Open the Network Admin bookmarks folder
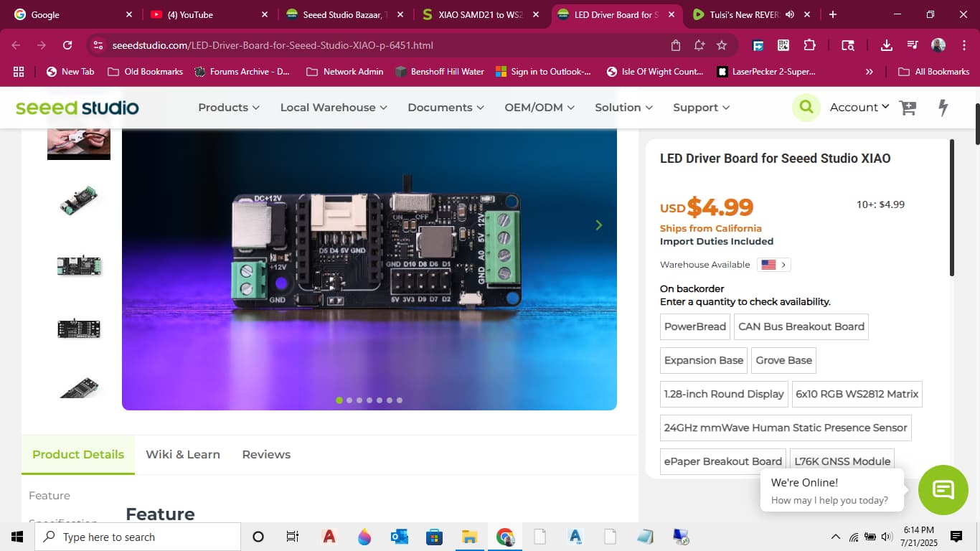The image size is (980, 551). tap(344, 72)
